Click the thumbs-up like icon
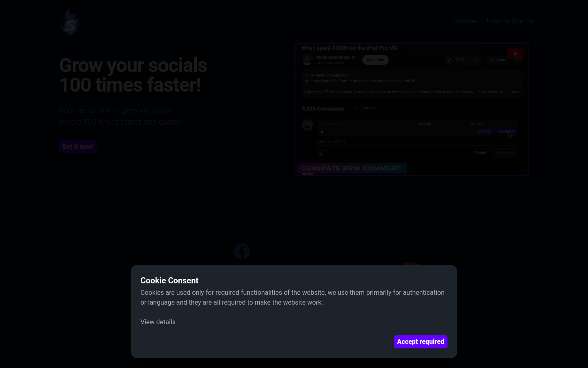Viewport: 588px width, 368px height. coord(450,60)
